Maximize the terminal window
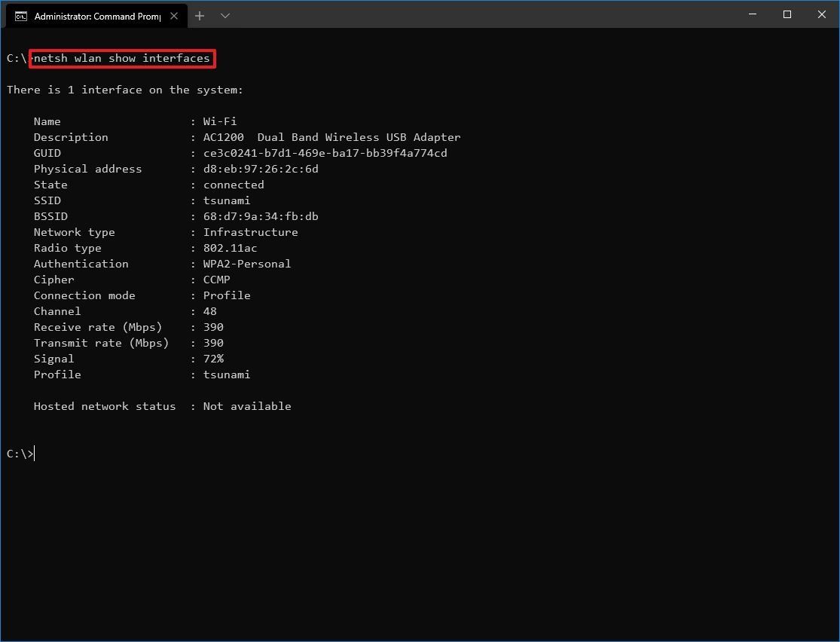Viewport: 840px width, 642px height. pos(787,14)
